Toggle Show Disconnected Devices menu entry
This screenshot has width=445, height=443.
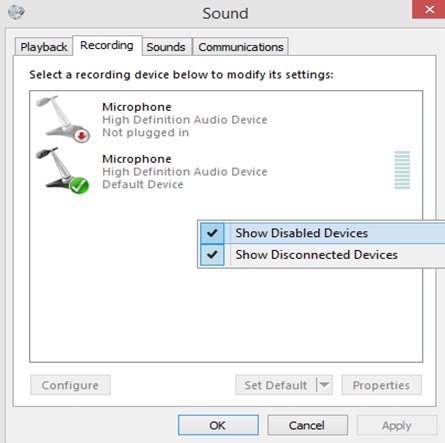[322, 255]
